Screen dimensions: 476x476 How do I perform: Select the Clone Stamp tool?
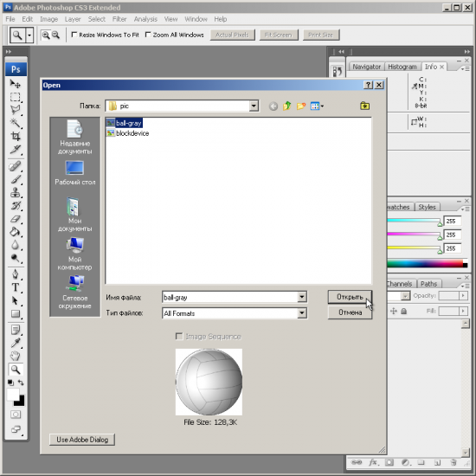pyautogui.click(x=16, y=192)
